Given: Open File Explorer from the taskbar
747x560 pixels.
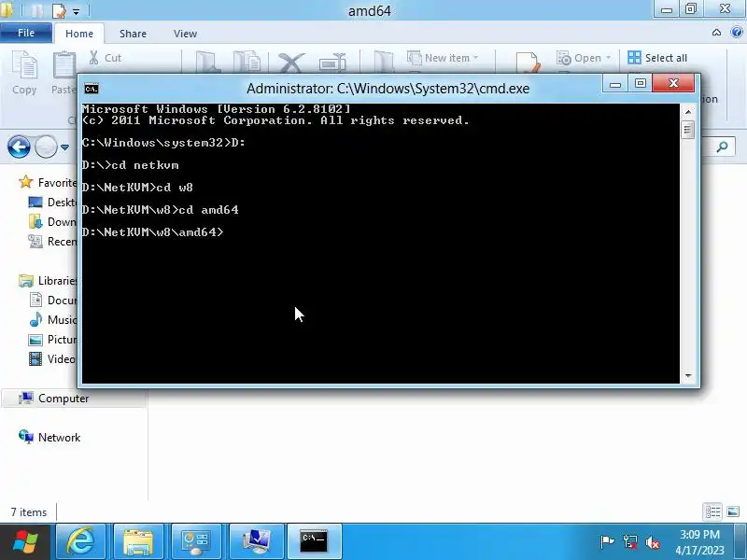Looking at the screenshot, I should point(138,541).
